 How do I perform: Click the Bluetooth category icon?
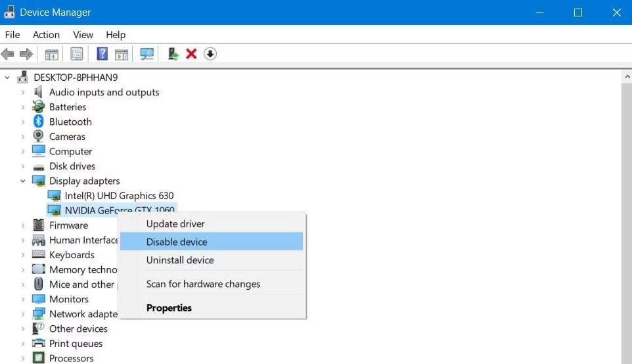point(38,122)
